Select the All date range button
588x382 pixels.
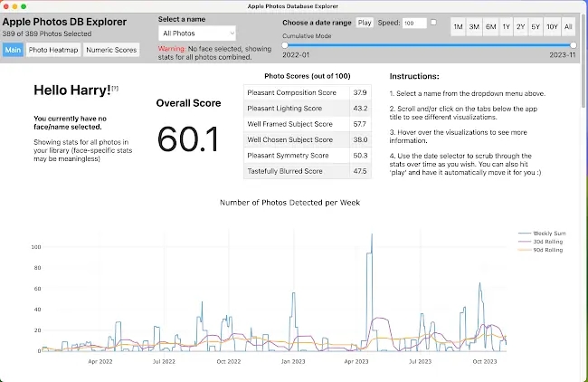pyautogui.click(x=568, y=27)
